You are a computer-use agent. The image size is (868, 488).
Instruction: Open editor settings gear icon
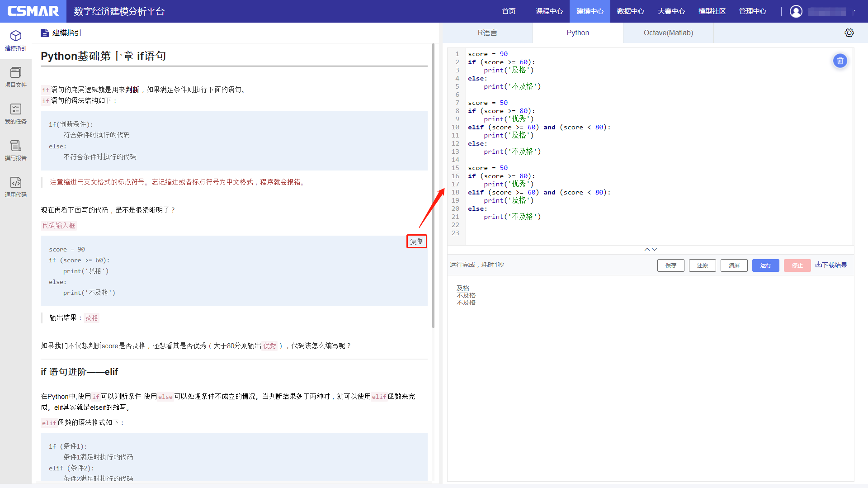tap(849, 33)
